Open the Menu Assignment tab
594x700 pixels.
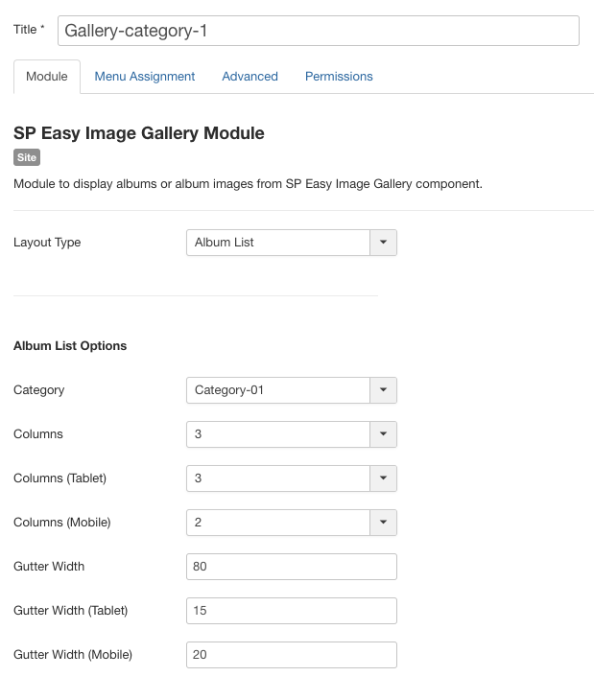tap(145, 77)
